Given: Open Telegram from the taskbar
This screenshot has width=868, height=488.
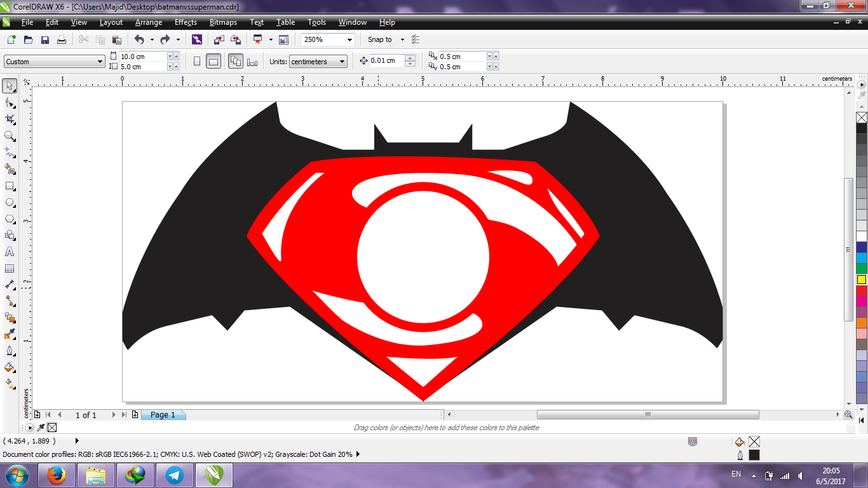Looking at the screenshot, I should (x=174, y=475).
